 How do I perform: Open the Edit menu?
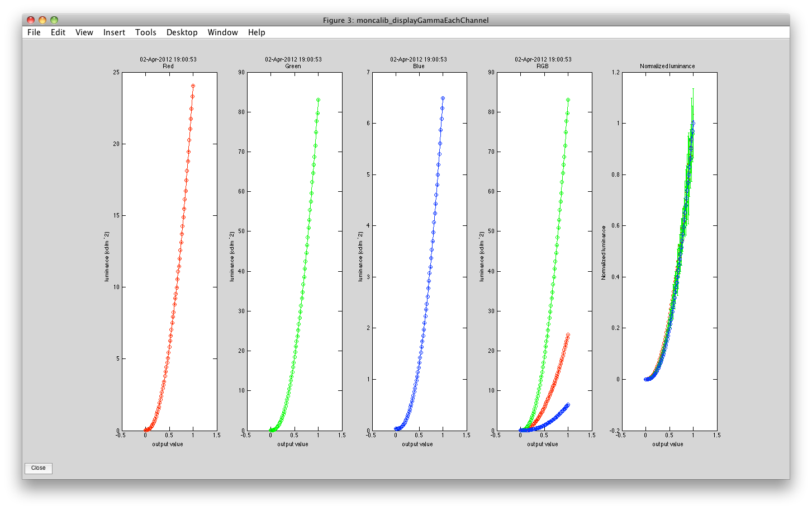pyautogui.click(x=58, y=32)
